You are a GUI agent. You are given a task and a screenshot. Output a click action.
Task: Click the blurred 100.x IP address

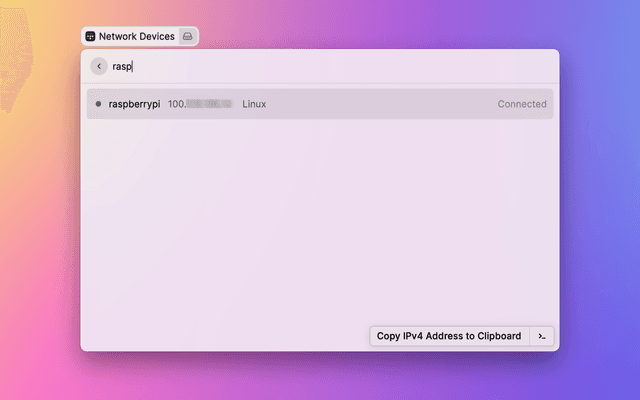pyautogui.click(x=199, y=104)
